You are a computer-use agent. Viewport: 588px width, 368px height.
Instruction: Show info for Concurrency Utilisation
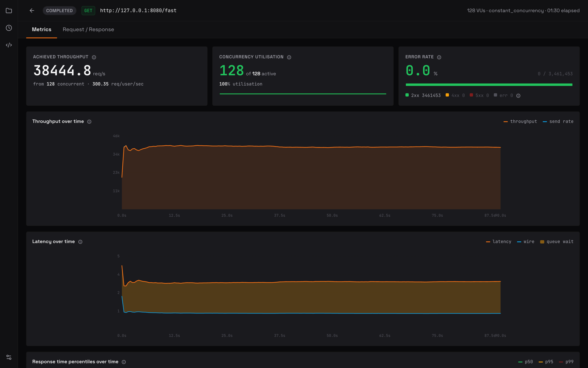tap(289, 57)
